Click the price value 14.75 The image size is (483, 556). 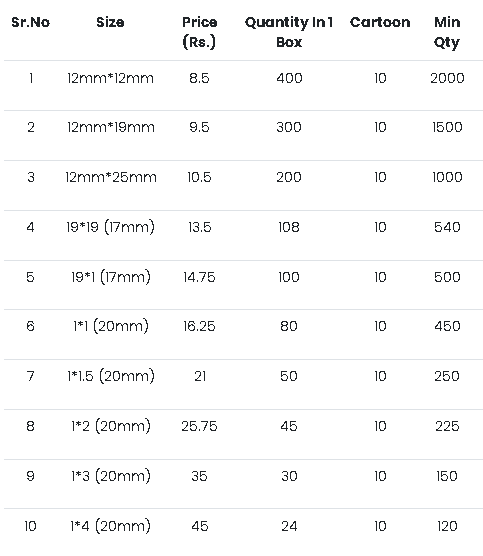(199, 277)
